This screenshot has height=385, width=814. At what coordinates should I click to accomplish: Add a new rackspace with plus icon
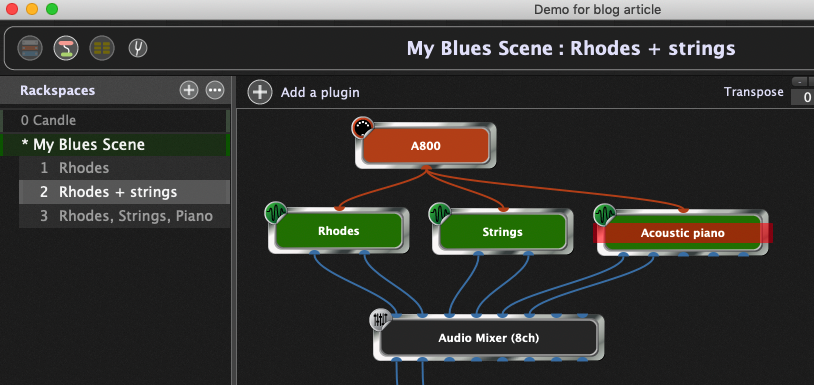(x=189, y=90)
